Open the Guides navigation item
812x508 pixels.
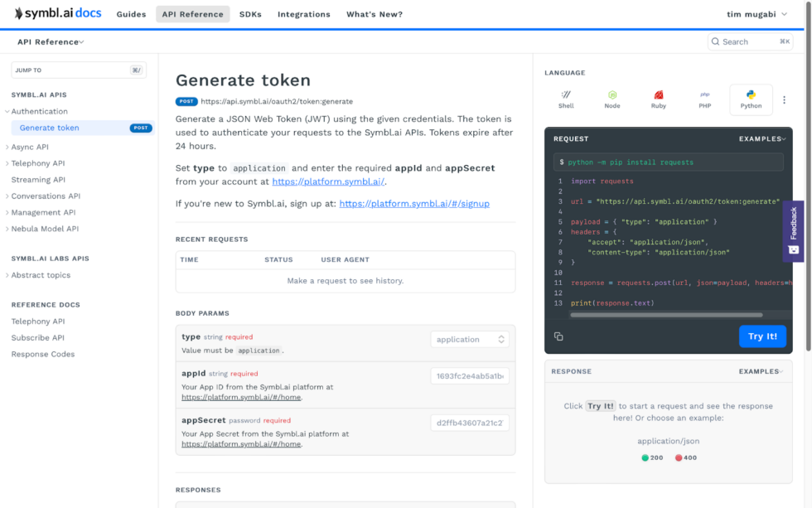click(x=131, y=13)
